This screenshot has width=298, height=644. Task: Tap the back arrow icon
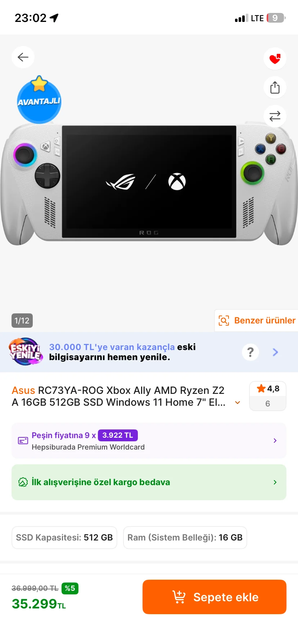pyautogui.click(x=23, y=57)
